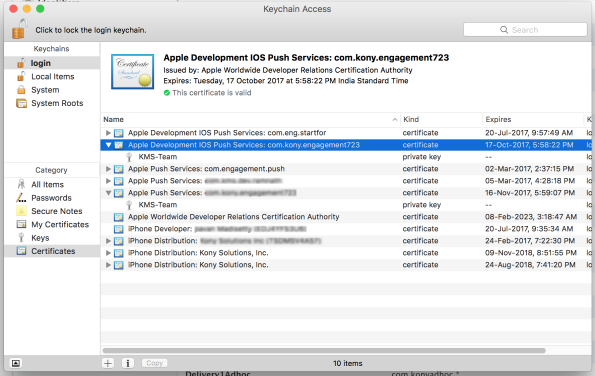Select Apple Push Services: com.engagement.push
Image resolution: width=595 pixels, height=376 pixels.
[x=206, y=169]
